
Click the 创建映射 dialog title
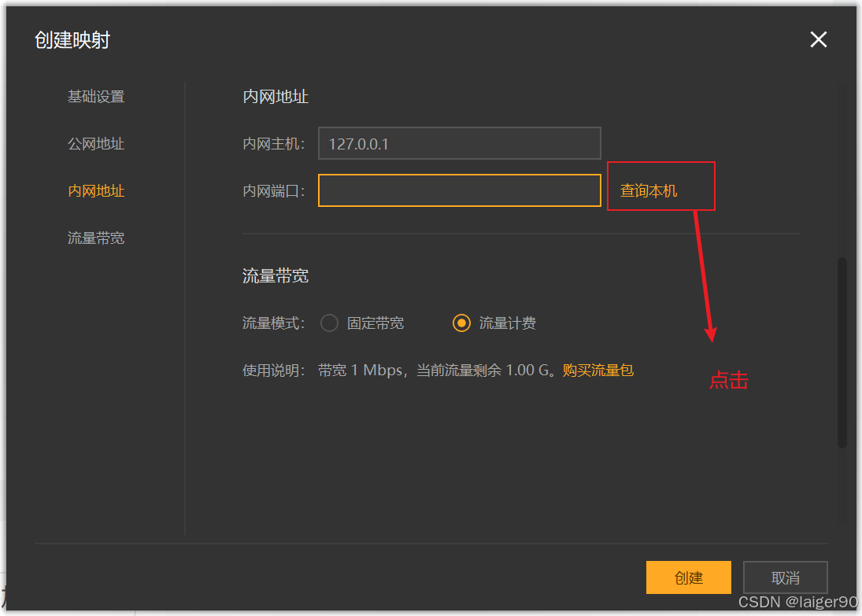pos(72,40)
